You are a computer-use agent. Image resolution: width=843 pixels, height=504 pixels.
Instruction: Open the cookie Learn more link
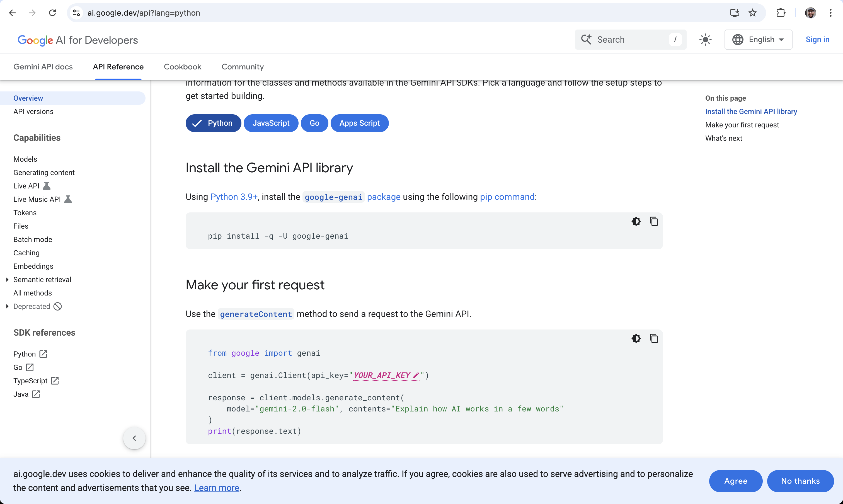(217, 488)
